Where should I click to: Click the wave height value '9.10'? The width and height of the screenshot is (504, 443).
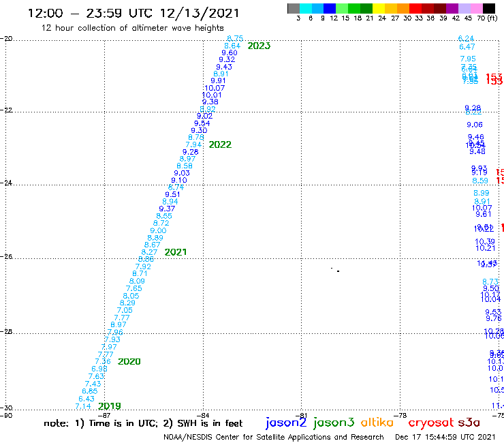tap(179, 180)
